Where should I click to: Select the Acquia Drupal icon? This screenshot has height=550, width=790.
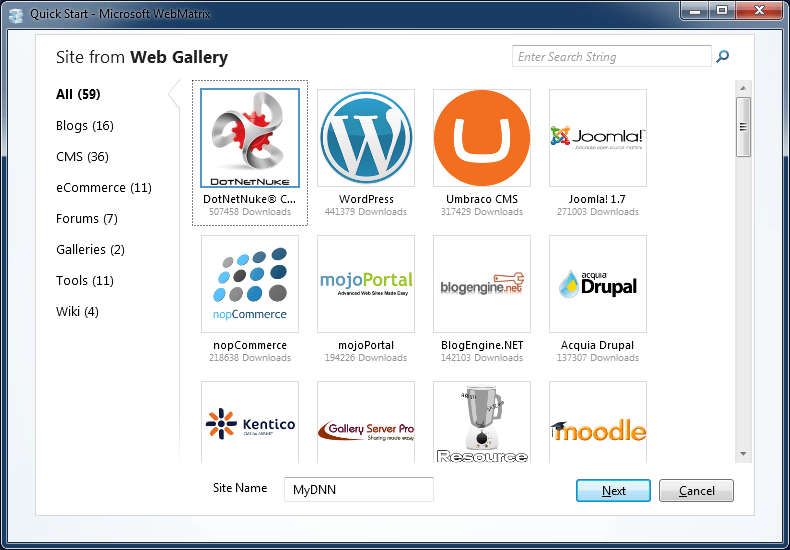(x=598, y=284)
